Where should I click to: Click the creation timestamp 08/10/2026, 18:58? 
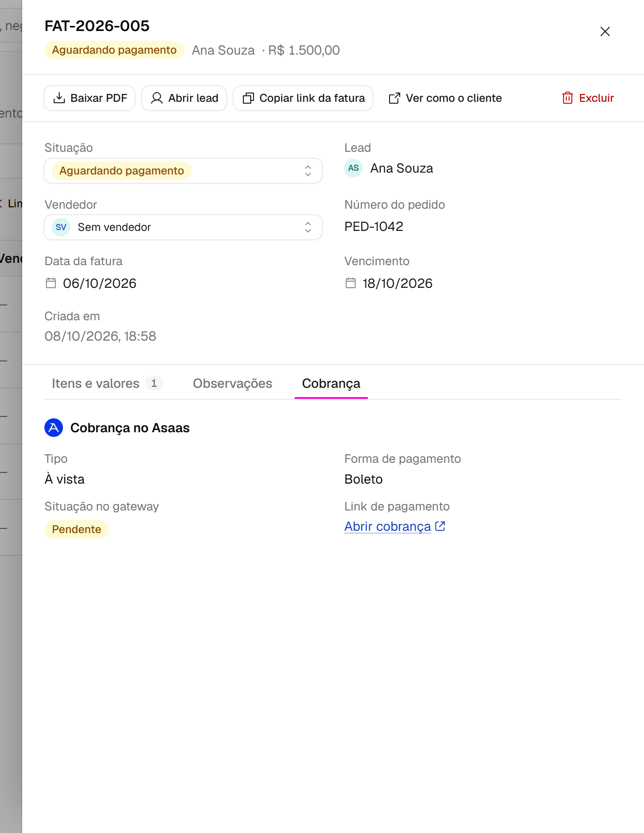pyautogui.click(x=100, y=336)
